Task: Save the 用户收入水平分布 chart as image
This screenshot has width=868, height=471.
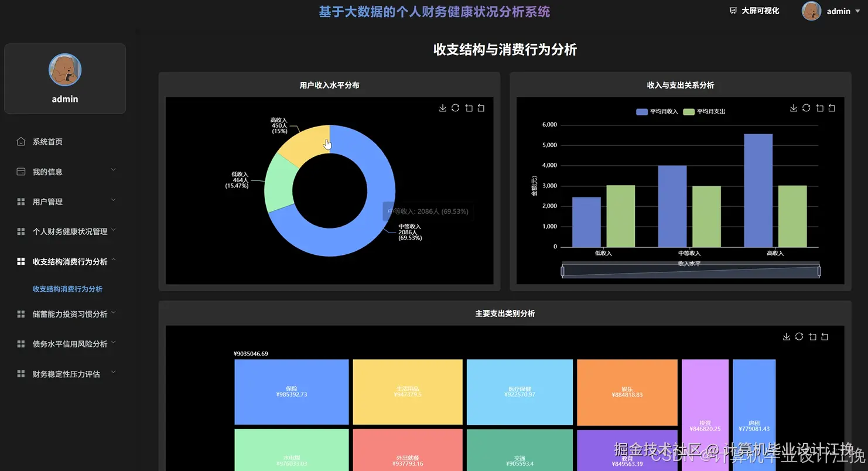Action: pos(443,108)
